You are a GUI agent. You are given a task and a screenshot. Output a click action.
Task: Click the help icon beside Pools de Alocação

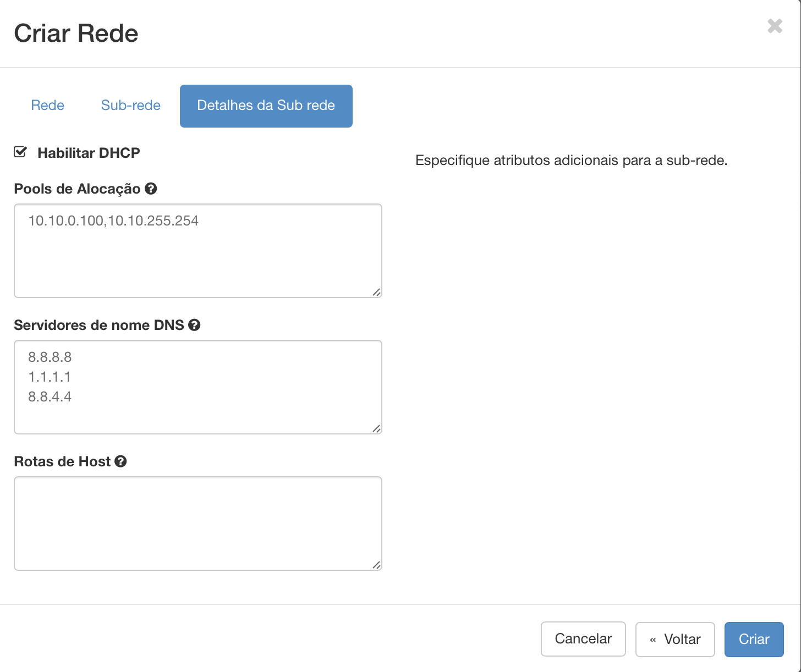coord(151,189)
